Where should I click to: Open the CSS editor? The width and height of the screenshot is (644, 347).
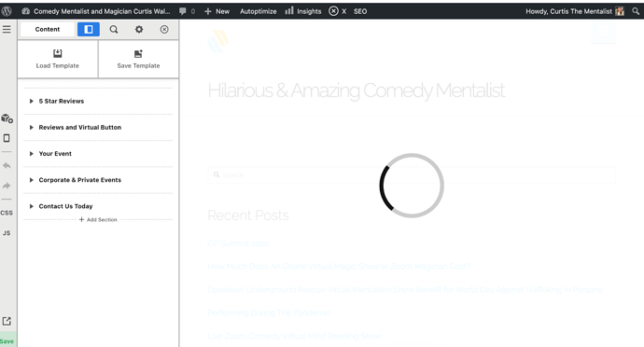coord(7,213)
